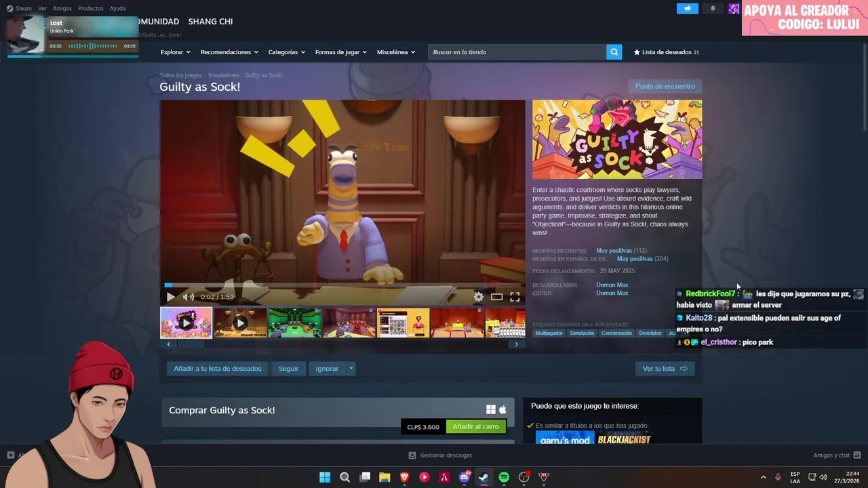The width and height of the screenshot is (868, 488).
Task: Click the Todos los juegos breadcrumb
Action: (x=180, y=75)
